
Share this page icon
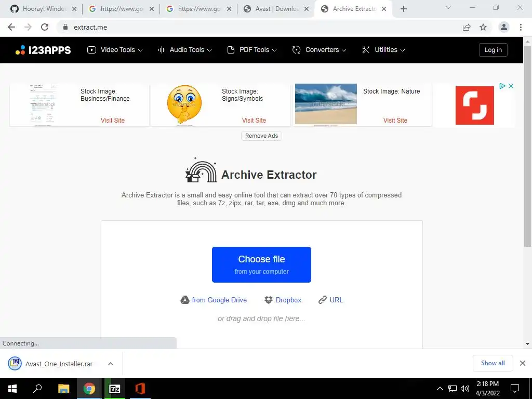[x=467, y=27]
